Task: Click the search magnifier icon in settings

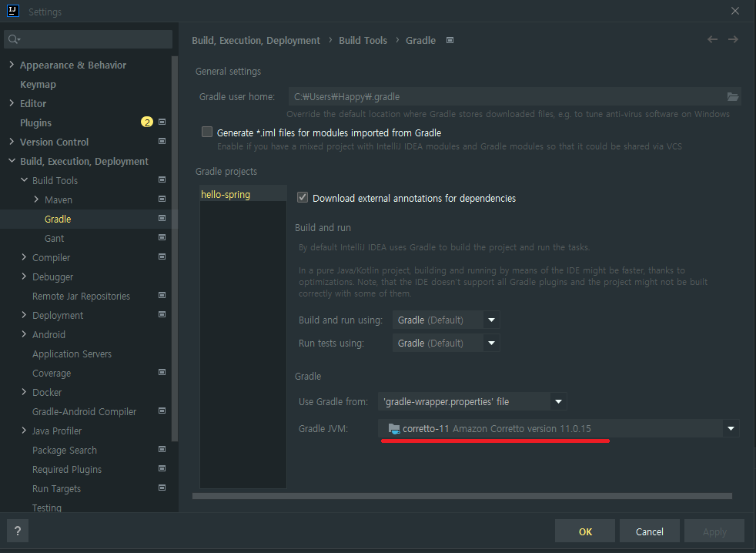Action: tap(14, 39)
